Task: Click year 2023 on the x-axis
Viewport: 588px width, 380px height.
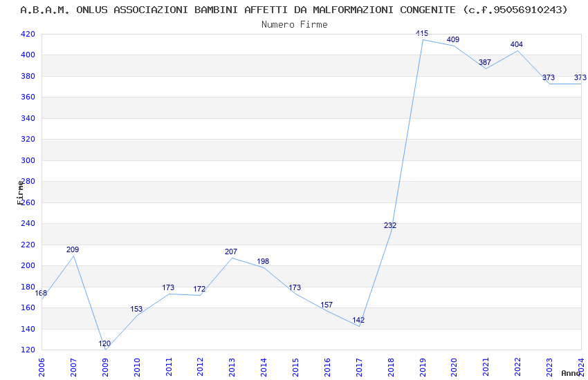Action: [549, 368]
